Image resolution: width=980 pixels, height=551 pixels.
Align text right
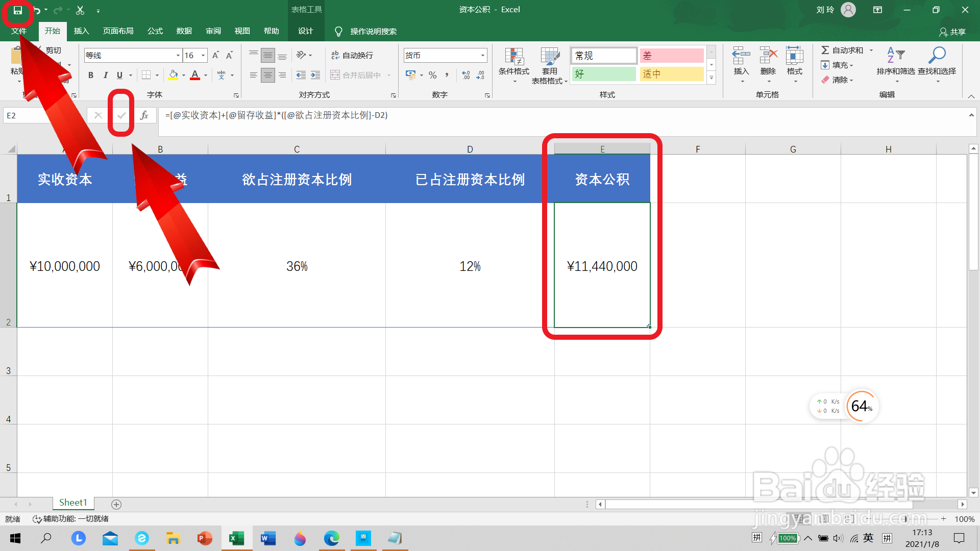pos(282,75)
